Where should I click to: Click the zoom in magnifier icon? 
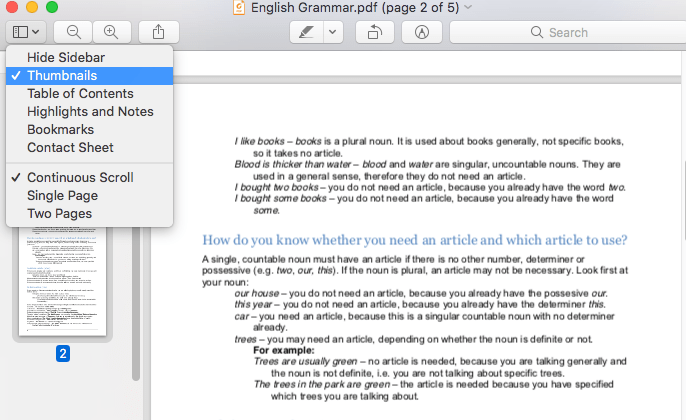pyautogui.click(x=110, y=32)
